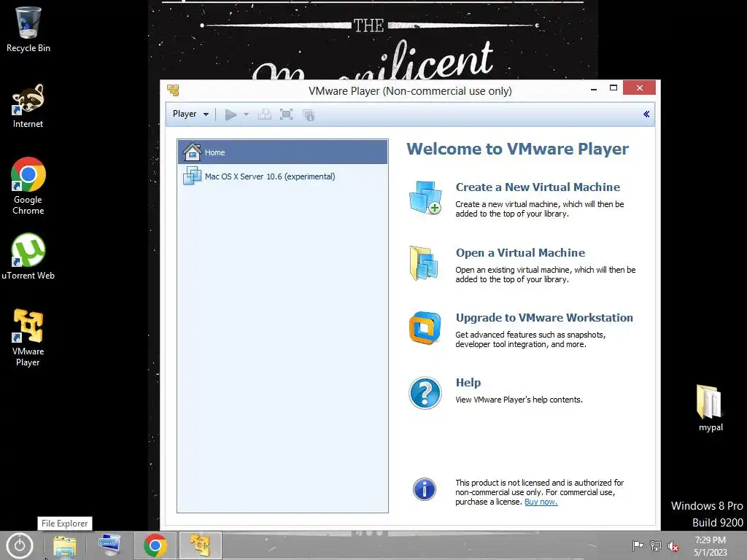Click the power start button on taskbar

[20, 545]
